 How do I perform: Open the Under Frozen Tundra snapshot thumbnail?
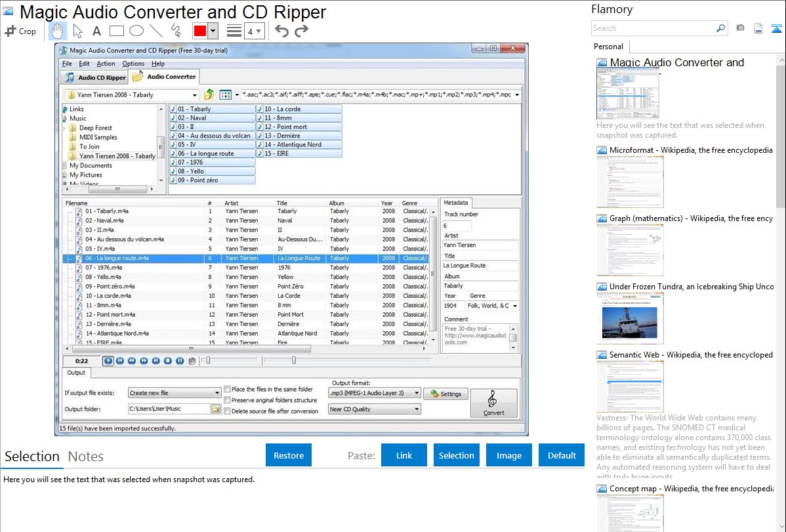[x=630, y=317]
